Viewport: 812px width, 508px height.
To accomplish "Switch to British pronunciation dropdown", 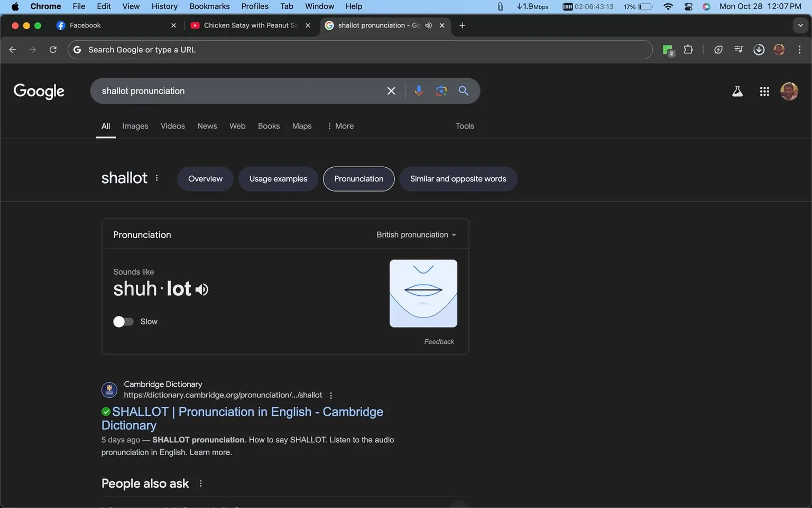I will [416, 234].
